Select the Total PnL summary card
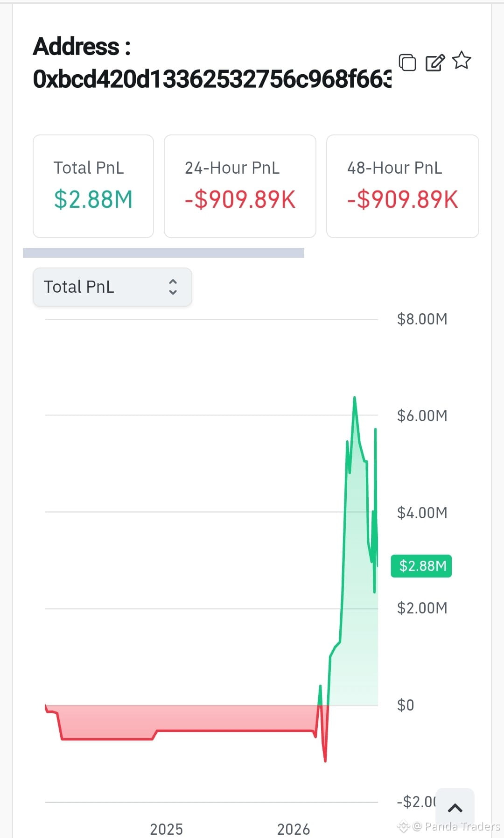Viewport: 504px width, 838px height. coord(93,186)
